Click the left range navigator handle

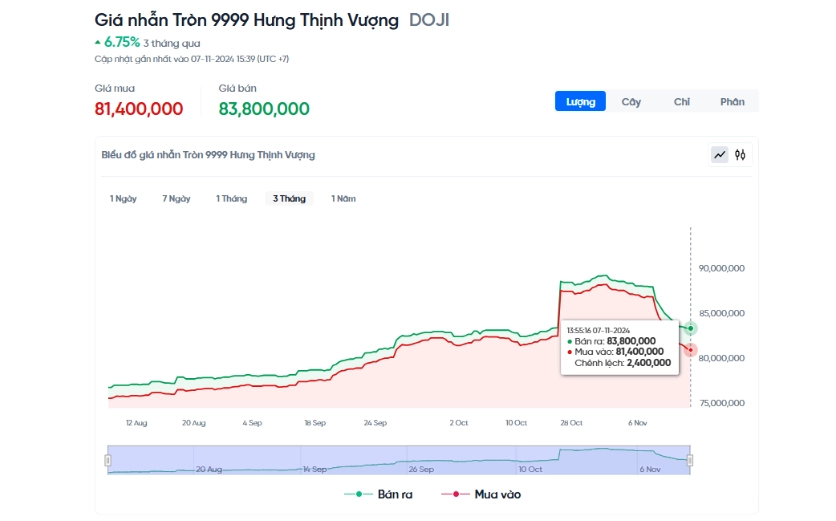(108, 460)
